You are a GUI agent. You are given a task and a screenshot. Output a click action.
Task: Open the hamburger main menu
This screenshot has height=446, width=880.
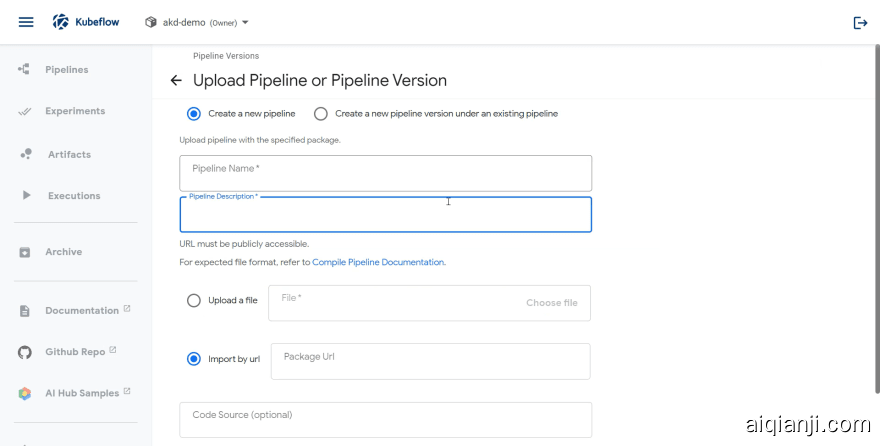pos(26,22)
